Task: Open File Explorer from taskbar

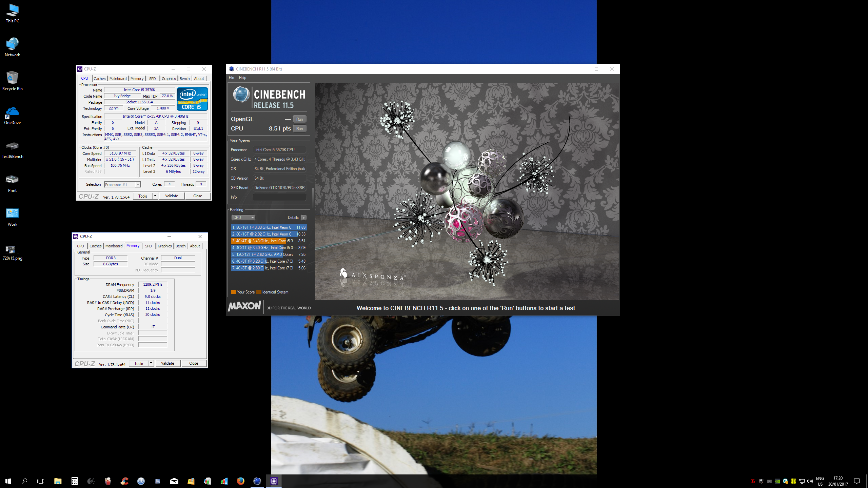Action: (58, 481)
